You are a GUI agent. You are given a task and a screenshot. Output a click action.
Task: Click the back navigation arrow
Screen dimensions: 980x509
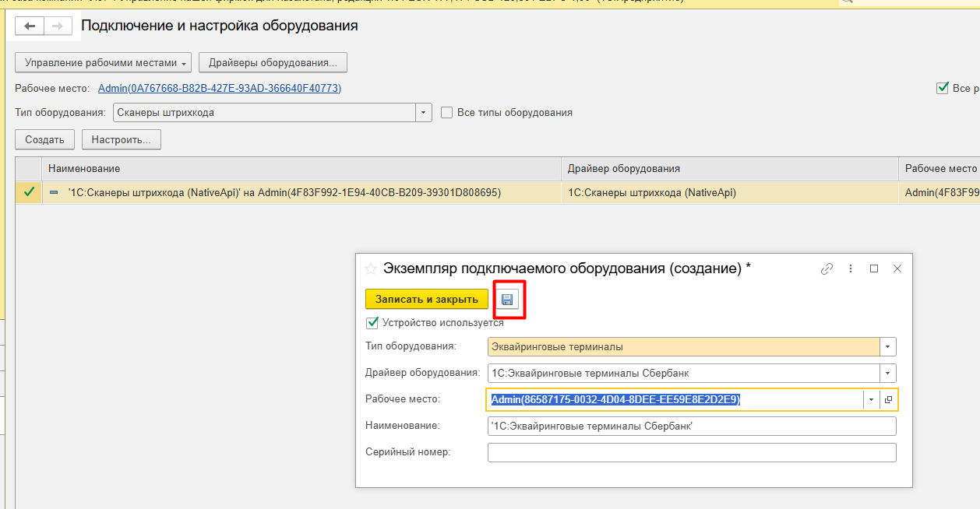[x=30, y=26]
